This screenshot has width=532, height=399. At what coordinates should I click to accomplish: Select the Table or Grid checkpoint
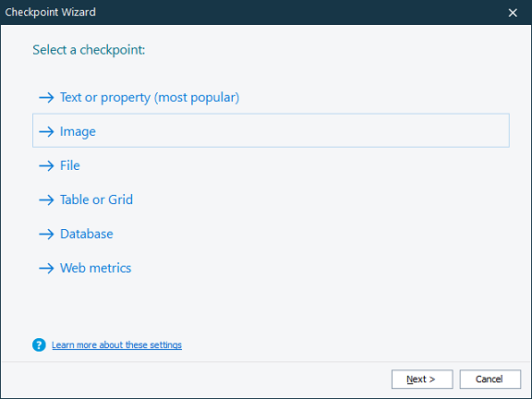click(x=96, y=199)
